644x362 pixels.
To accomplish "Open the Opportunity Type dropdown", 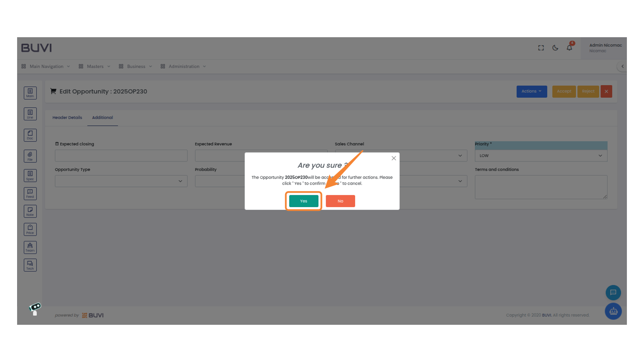I will coord(121,181).
